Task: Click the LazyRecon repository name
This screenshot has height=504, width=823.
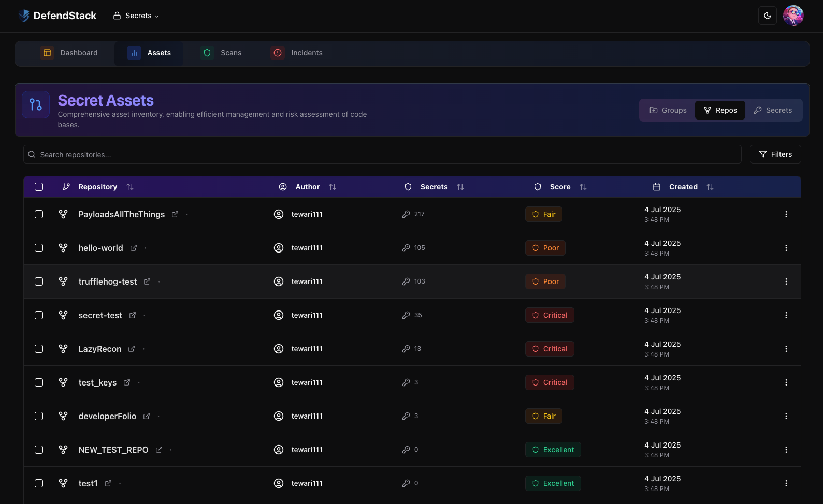Action: point(100,349)
